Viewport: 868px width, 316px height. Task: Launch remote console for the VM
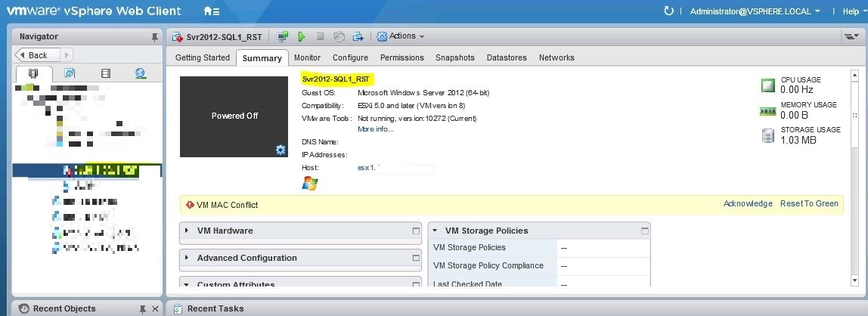pos(283,36)
